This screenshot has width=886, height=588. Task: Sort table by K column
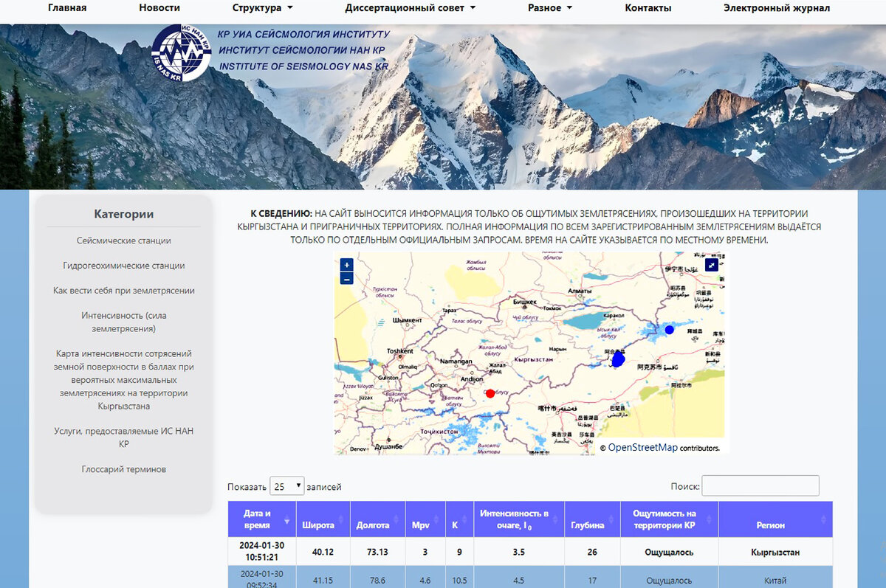point(459,519)
